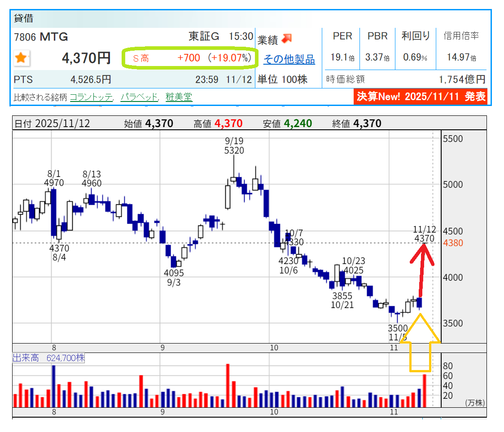Viewport: 504px width, 432px height.
Task: Click the orange star favorite icon
Action: click(20, 58)
